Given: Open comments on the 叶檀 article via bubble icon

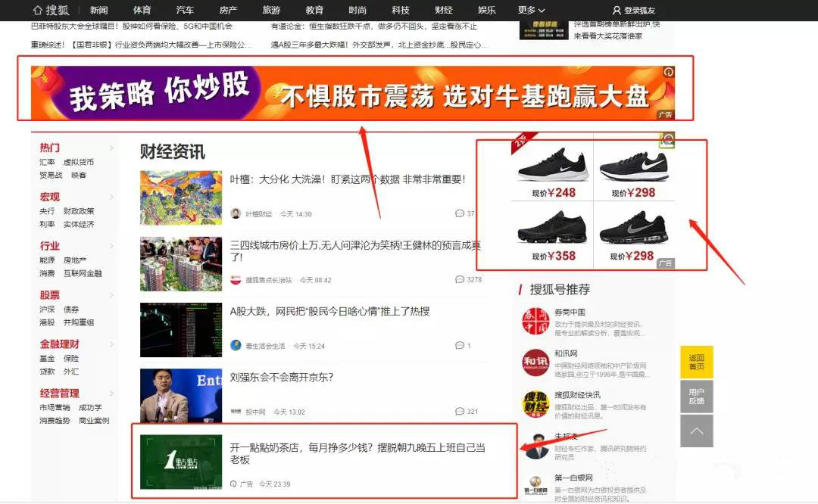Looking at the screenshot, I should click(461, 213).
